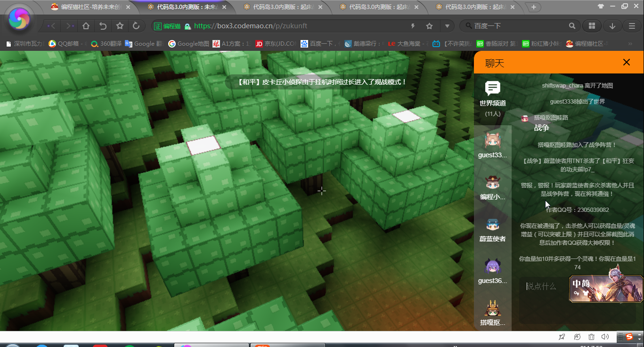644x347 pixels.
Task: Open the downloads arrow icon
Action: (x=612, y=26)
